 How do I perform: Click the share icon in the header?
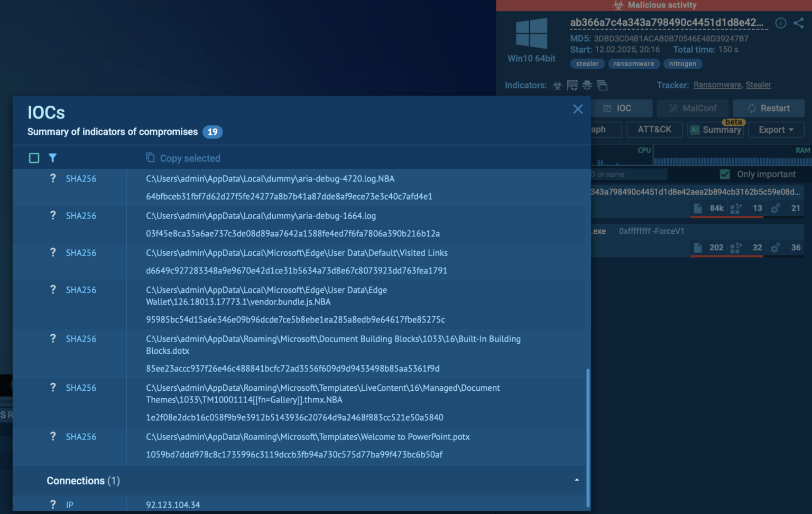(798, 23)
